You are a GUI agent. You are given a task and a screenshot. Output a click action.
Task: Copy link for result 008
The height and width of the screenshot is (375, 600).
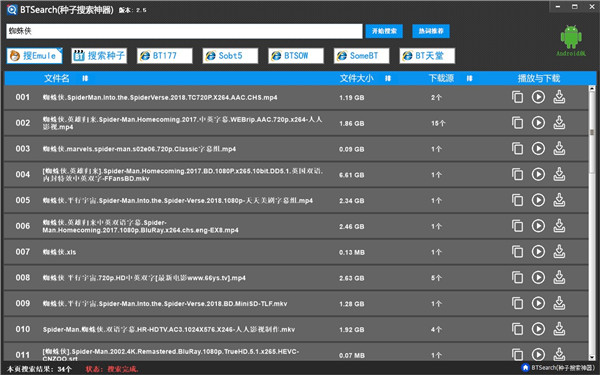point(517,278)
